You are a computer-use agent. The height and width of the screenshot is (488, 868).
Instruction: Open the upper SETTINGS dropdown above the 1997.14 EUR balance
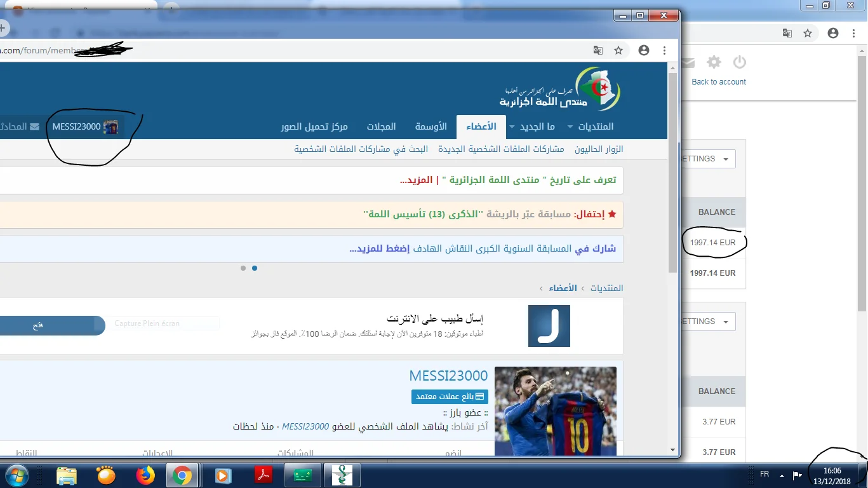tap(708, 159)
